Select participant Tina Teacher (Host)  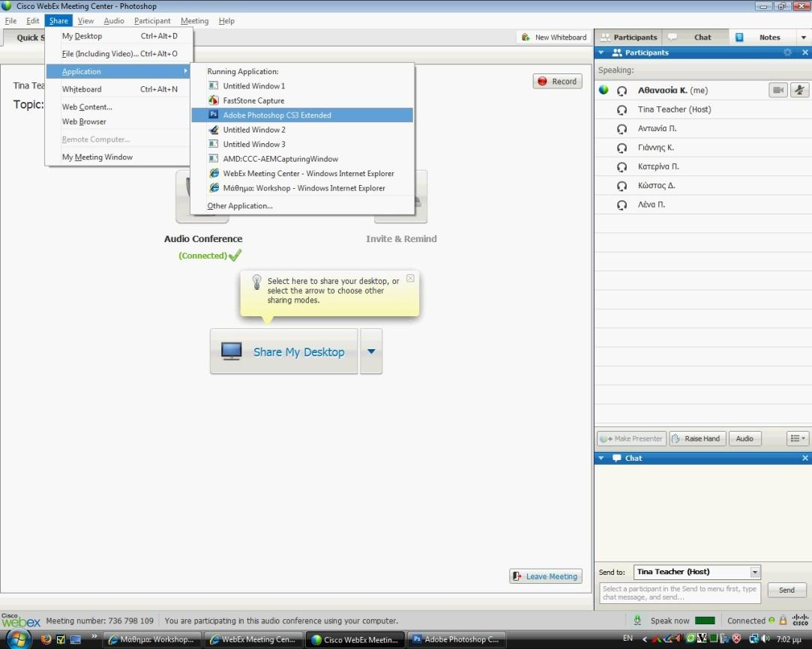(x=703, y=109)
